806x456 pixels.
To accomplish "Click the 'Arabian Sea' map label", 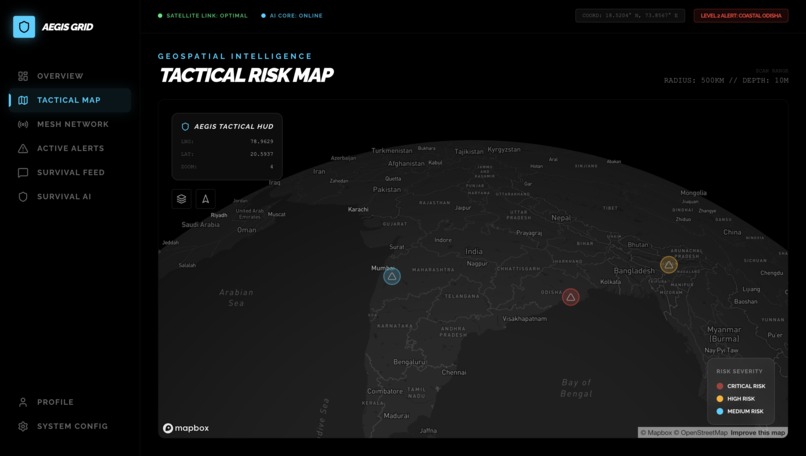I will pos(236,298).
